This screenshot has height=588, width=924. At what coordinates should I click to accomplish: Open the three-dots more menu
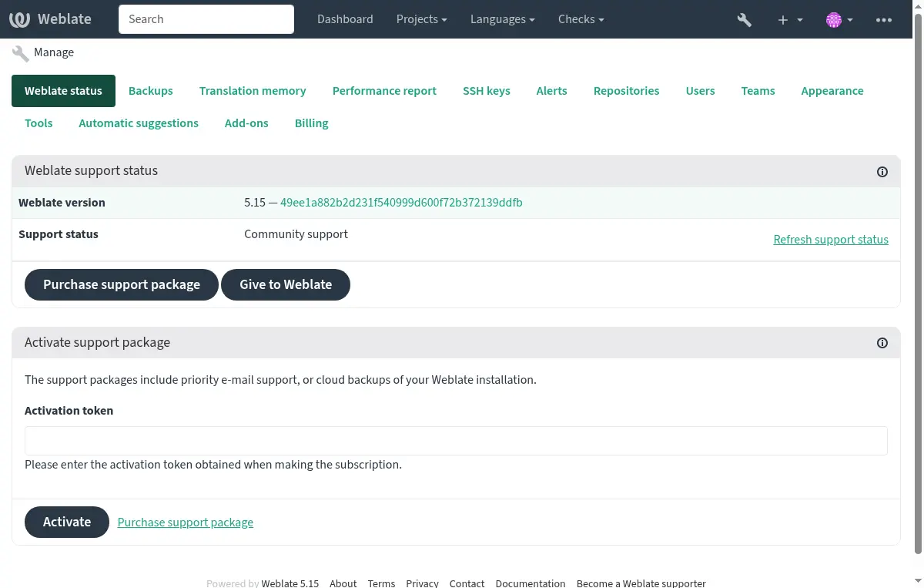884,19
